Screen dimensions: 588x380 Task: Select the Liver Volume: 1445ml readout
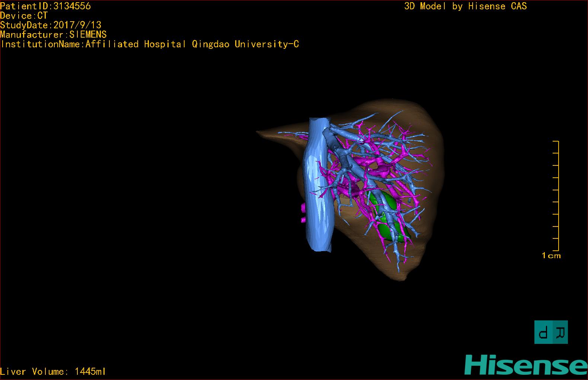53,371
